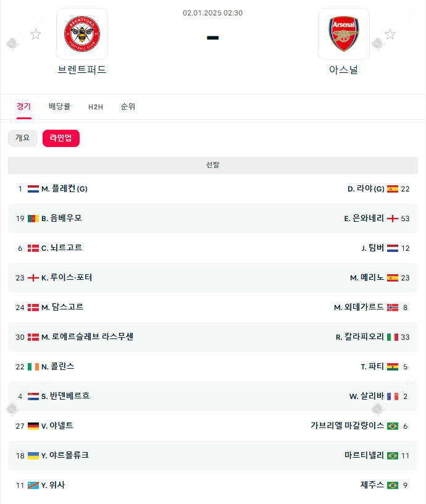426x504 pixels.
Task: Open the 경기 tab
Action: click(x=24, y=107)
